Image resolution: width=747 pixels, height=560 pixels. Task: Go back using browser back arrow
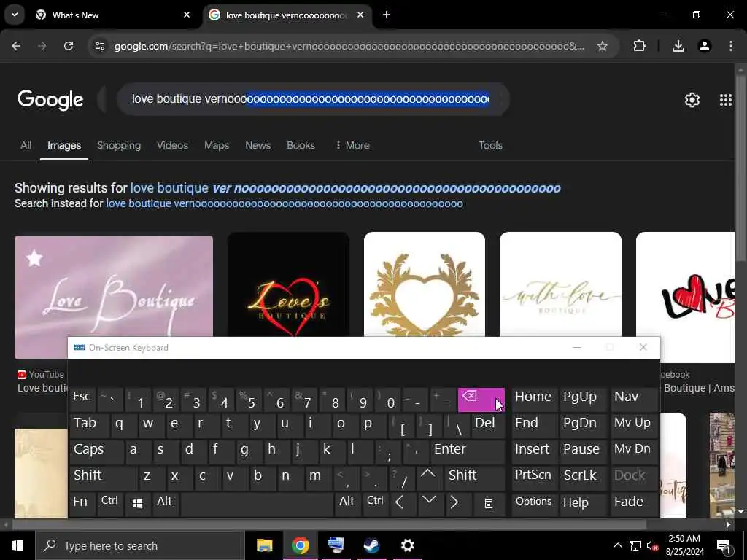pyautogui.click(x=16, y=46)
